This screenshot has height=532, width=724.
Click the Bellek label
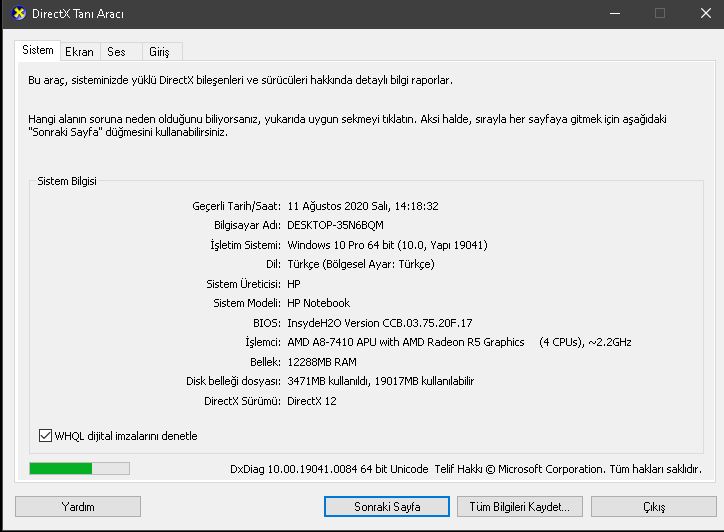pos(265,362)
